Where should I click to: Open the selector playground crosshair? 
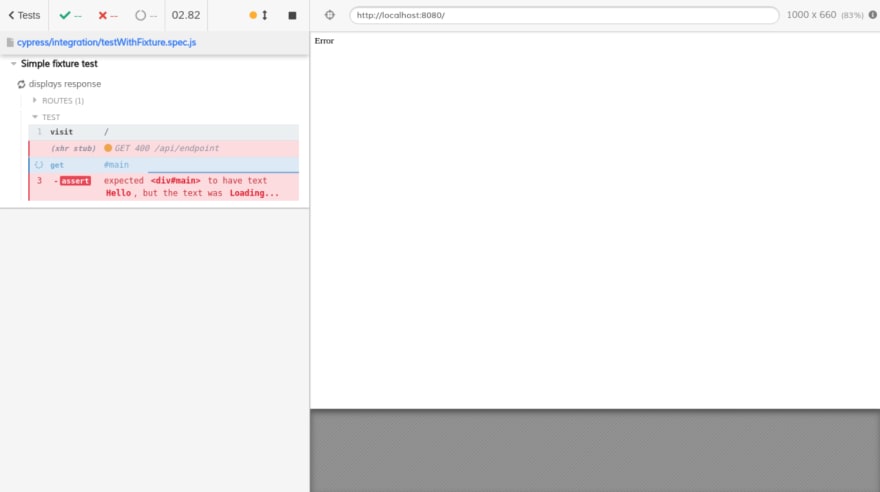pos(330,15)
